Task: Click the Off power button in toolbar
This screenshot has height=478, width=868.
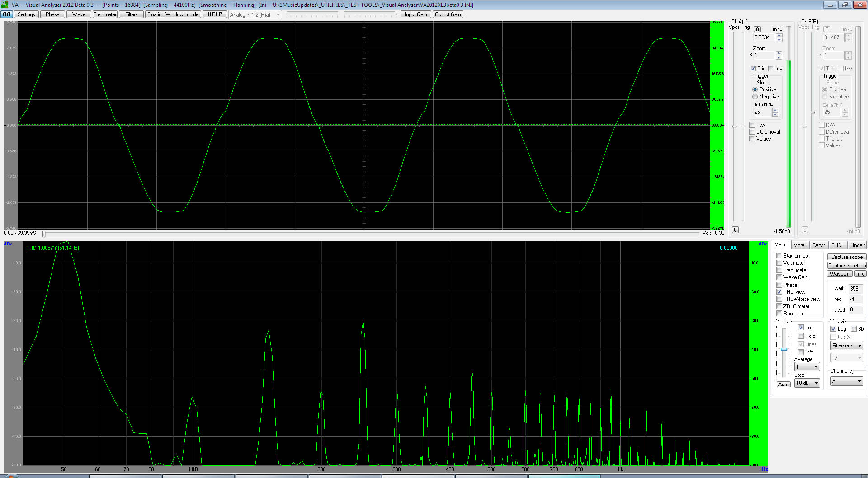Action: pyautogui.click(x=7, y=14)
